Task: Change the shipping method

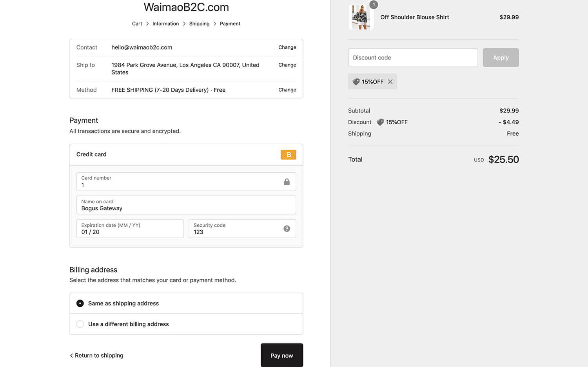Action: (287, 90)
